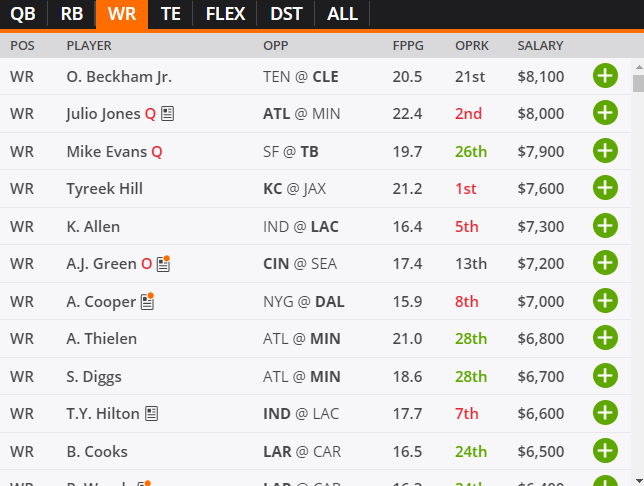Open A. Cooper player news icon

click(147, 301)
